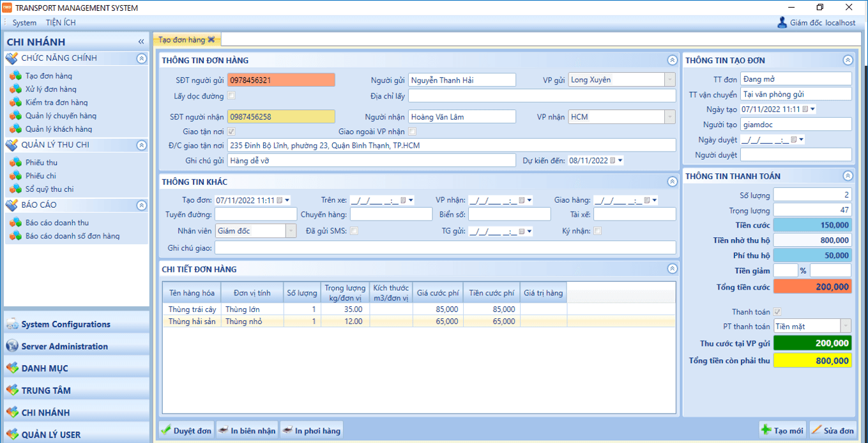
Task: Collapse the THÔNG TIN KHÁC section
Action: click(x=671, y=182)
